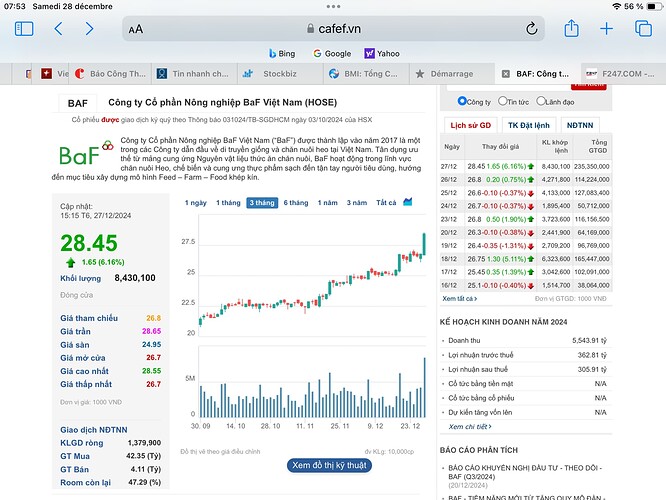666x500 pixels.
Task: Set chart range to 1 ngày
Action: tap(196, 203)
